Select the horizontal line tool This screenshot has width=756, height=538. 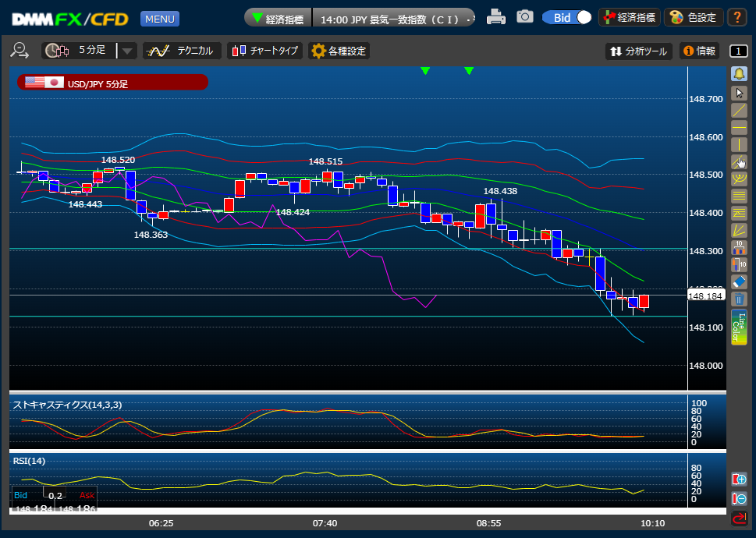click(x=739, y=127)
